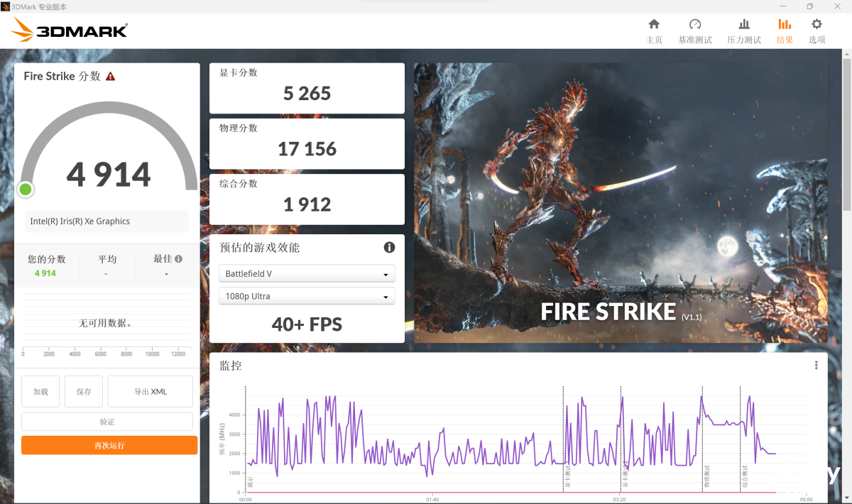Click the Fire Strike preview image
The width and height of the screenshot is (852, 504).
[x=621, y=202]
